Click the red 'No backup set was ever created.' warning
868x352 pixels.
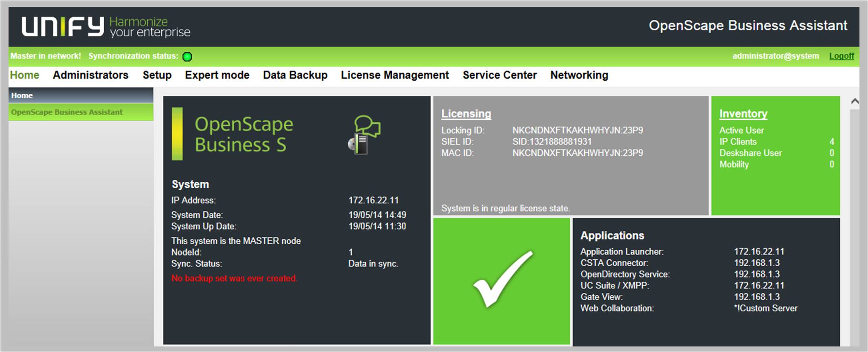click(x=234, y=278)
